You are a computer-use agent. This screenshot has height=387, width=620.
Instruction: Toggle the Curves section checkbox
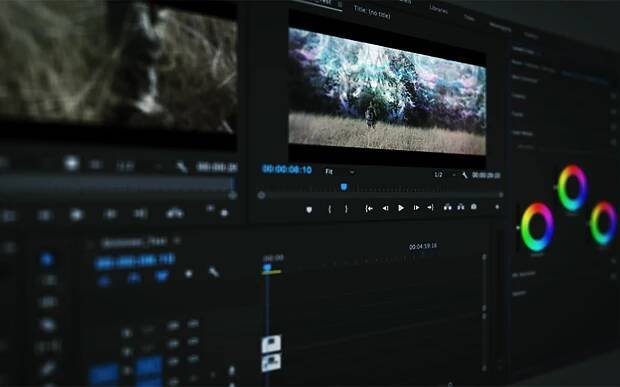point(613,128)
